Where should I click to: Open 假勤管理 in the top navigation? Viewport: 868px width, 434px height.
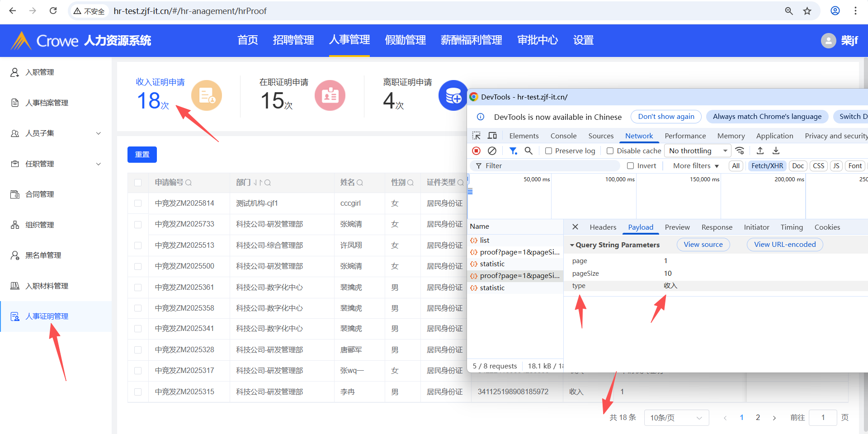[x=405, y=40]
